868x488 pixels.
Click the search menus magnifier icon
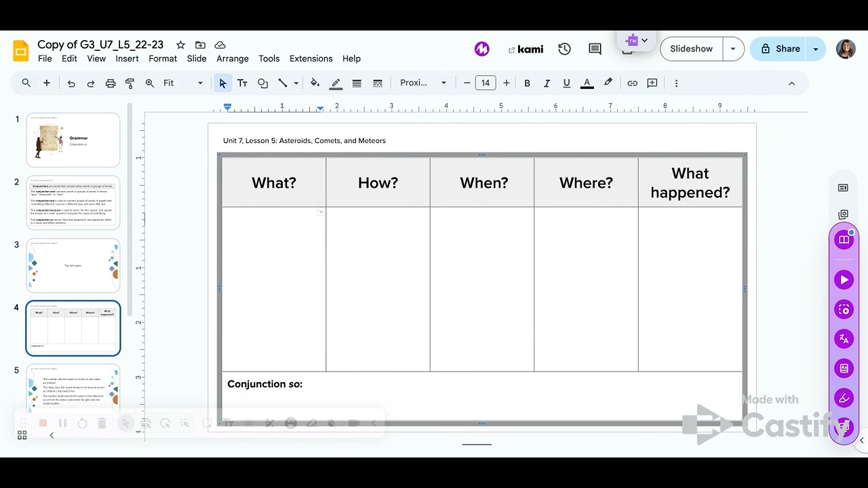[x=26, y=83]
